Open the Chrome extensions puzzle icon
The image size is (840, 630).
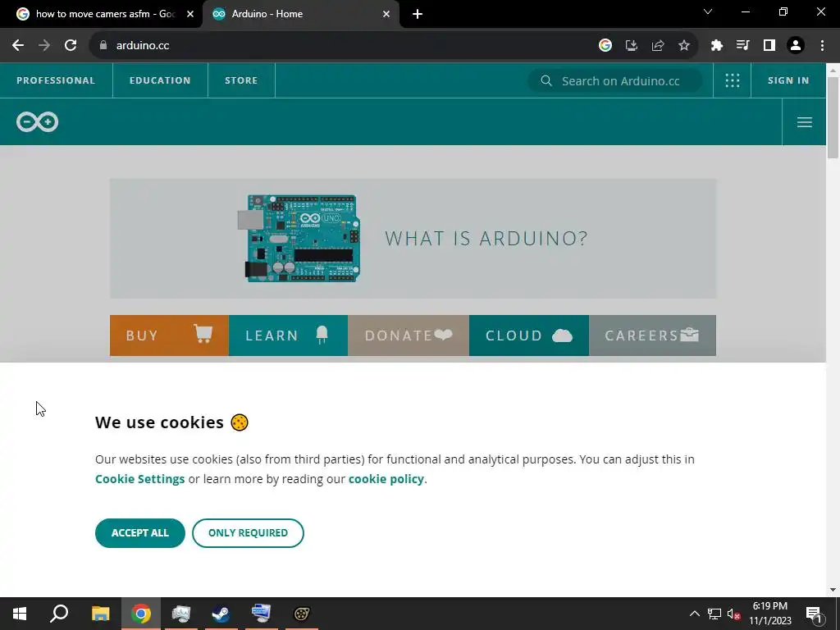(x=716, y=46)
